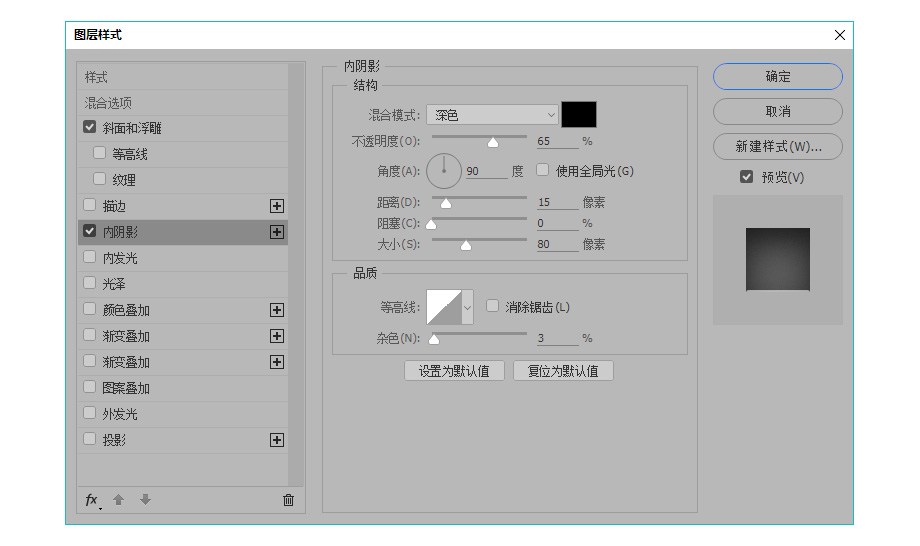920x546 pixels.
Task: Enable the 外发光 checkbox
Action: [90, 413]
